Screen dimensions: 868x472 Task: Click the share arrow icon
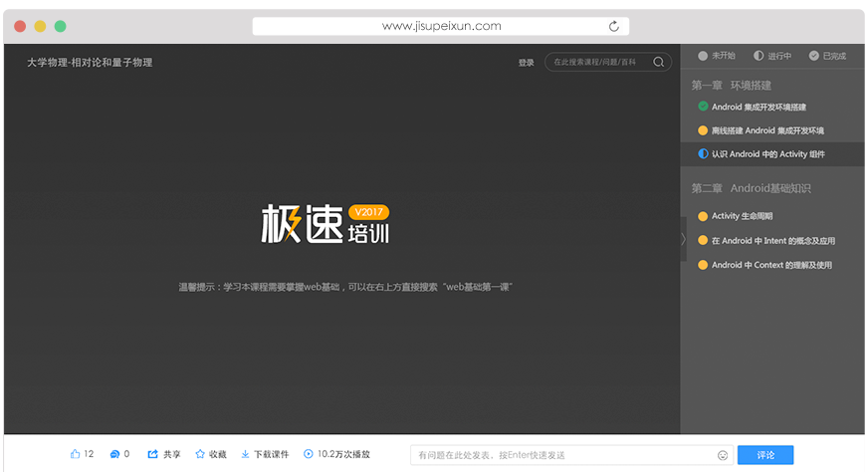tap(152, 454)
